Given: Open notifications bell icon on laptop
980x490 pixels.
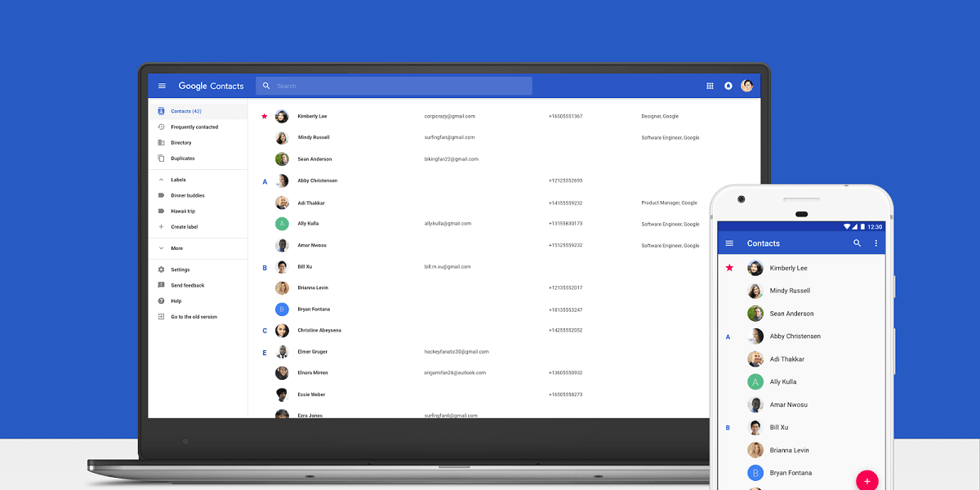Looking at the screenshot, I should 728,86.
